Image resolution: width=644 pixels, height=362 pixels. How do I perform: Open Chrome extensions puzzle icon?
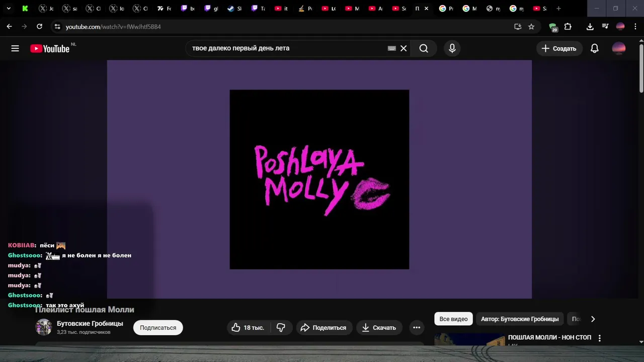568,27
